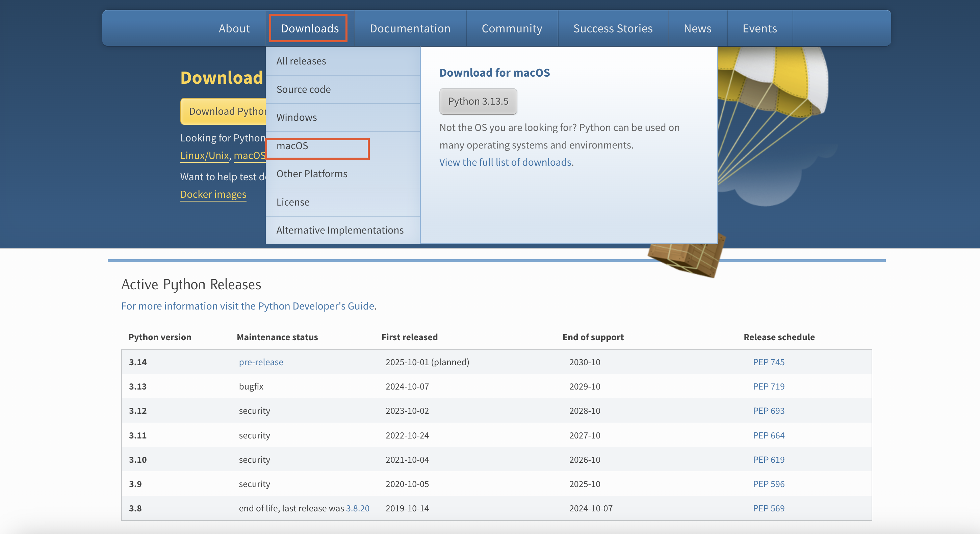Click version 3.10 in table
Image resolution: width=980 pixels, height=534 pixels.
pos(138,460)
